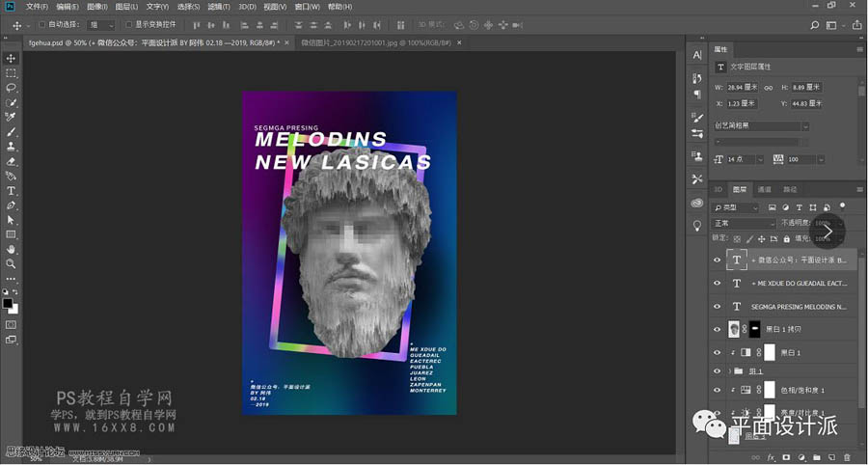Viewport: 868px width, 465px height.
Task: Select the Hand tool
Action: coord(11,250)
